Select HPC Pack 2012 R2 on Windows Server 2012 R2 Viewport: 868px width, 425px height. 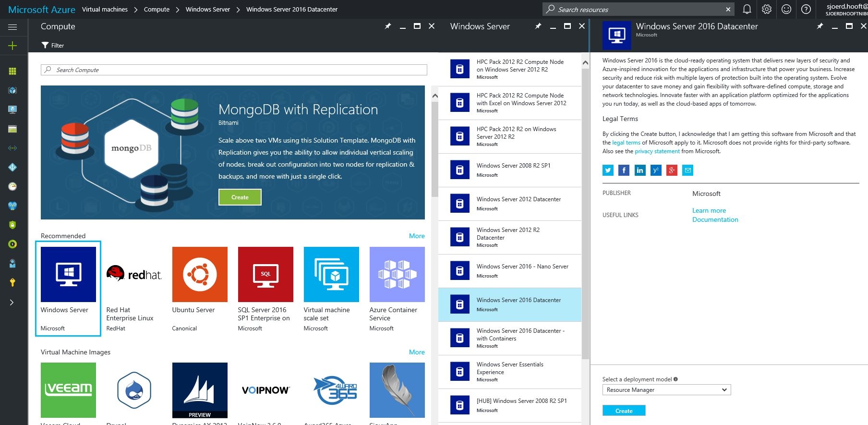[510, 136]
